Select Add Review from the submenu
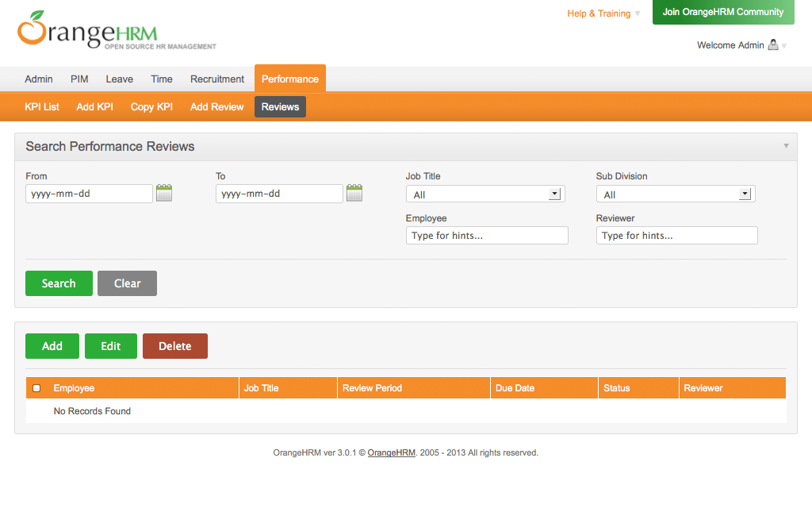 [x=216, y=106]
